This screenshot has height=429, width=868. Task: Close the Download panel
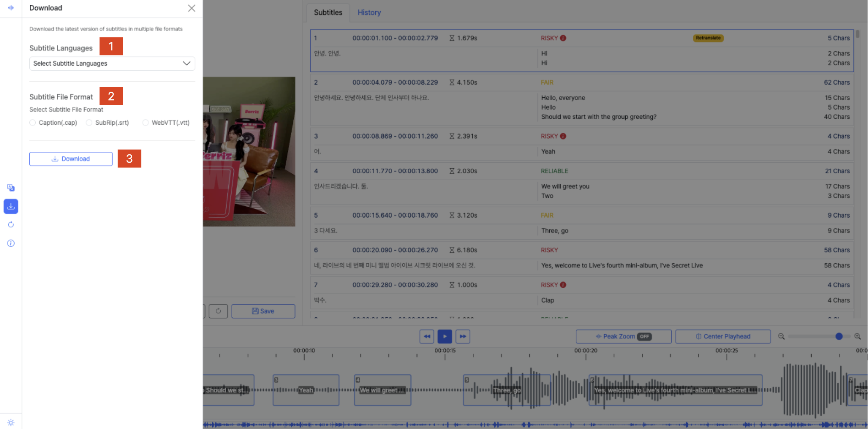(x=192, y=8)
